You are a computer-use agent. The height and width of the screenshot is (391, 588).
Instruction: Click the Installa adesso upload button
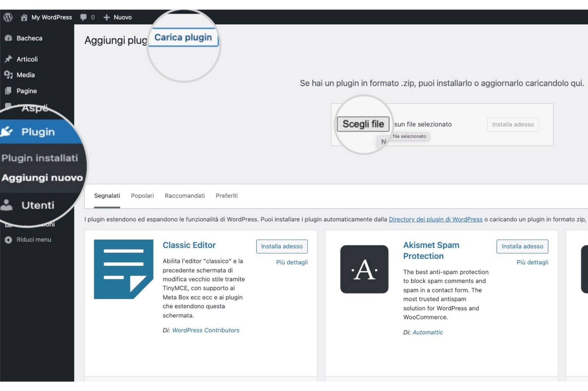513,124
